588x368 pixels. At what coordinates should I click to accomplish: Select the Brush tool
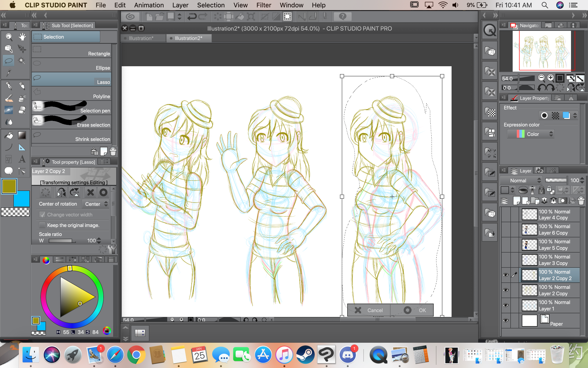[x=9, y=98]
